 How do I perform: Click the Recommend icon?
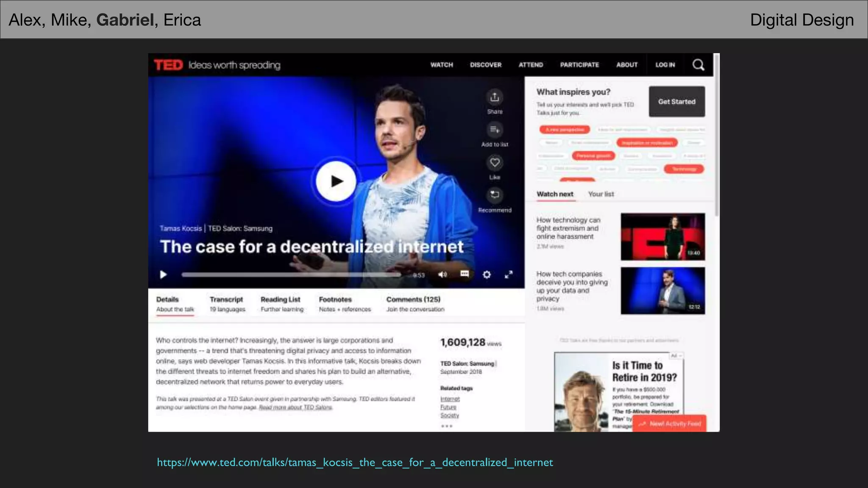495,195
